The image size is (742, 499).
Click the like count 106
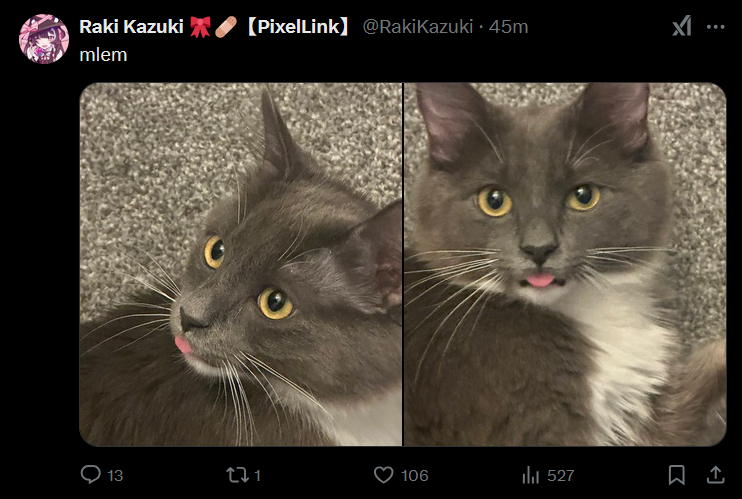coord(414,475)
